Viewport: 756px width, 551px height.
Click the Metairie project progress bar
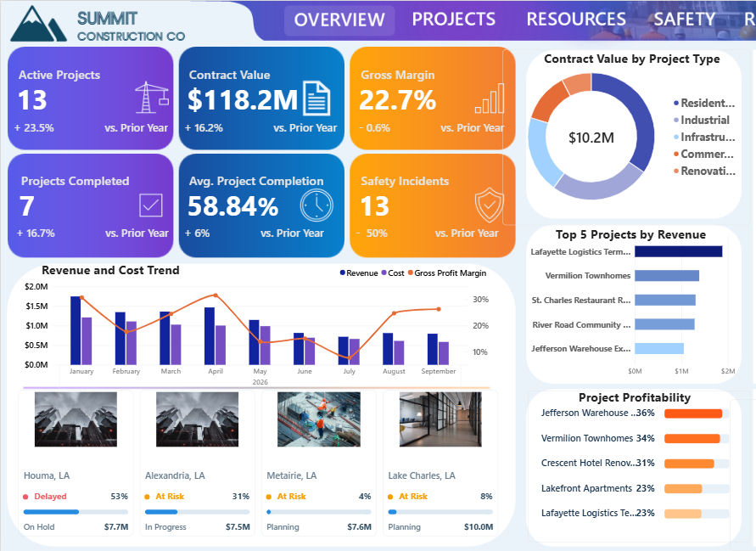[319, 512]
